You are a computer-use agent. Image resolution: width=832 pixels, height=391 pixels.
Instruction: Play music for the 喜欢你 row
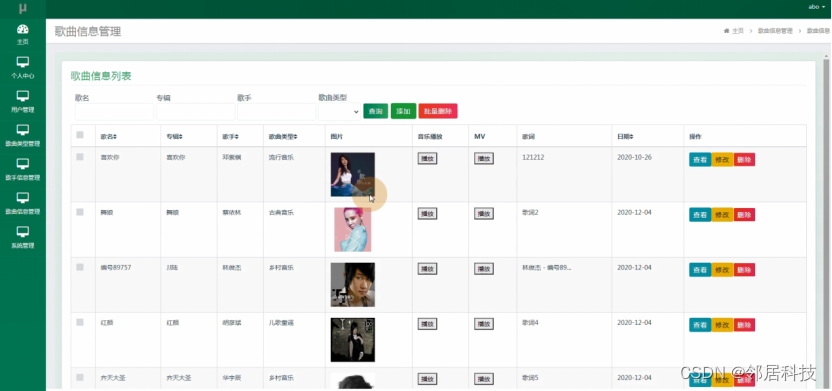pyautogui.click(x=428, y=159)
